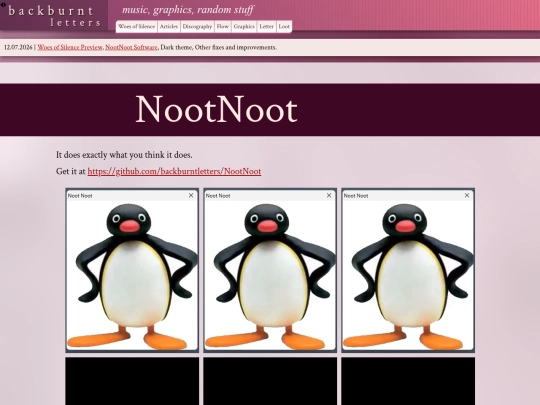Click the small dark icon in the top-left corner

point(3,4)
